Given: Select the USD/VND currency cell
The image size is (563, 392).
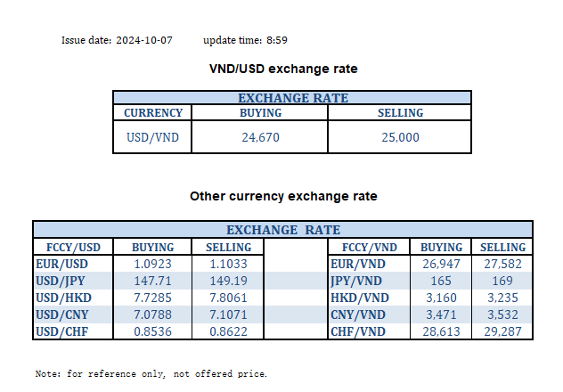Looking at the screenshot, I should click(152, 137).
